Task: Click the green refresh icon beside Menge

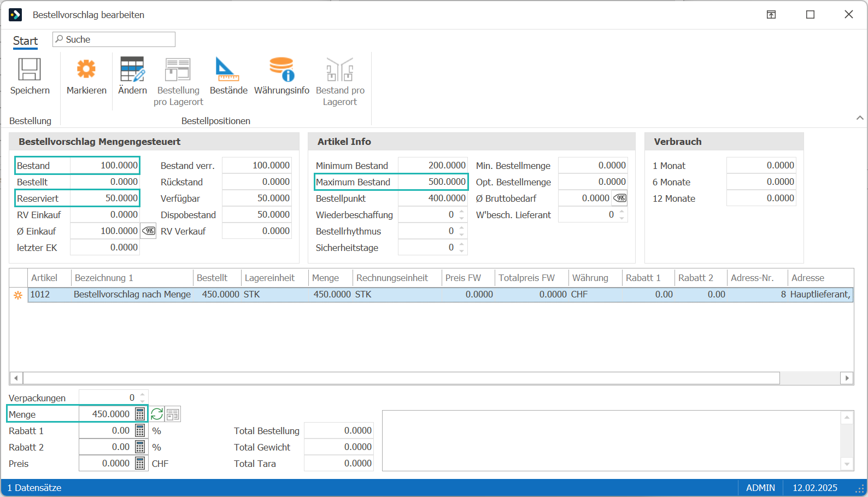Action: (x=157, y=414)
